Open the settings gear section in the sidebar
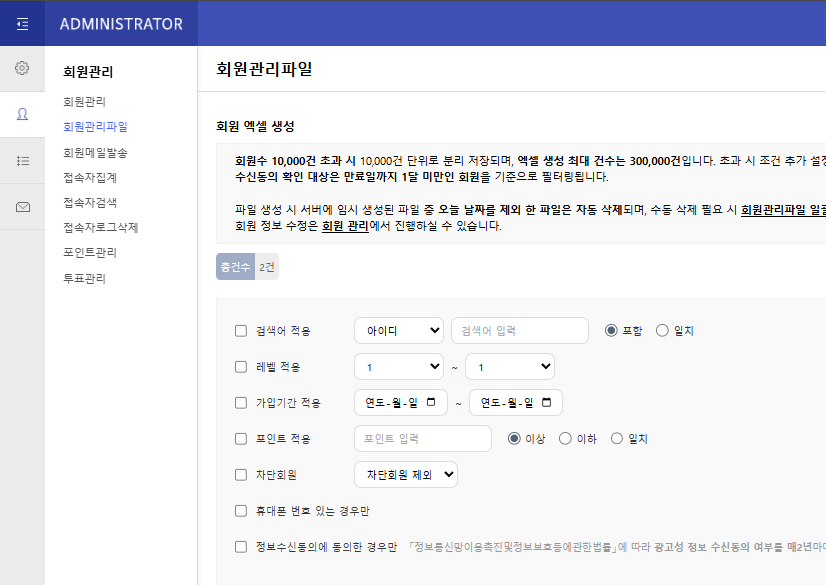 pos(22,68)
